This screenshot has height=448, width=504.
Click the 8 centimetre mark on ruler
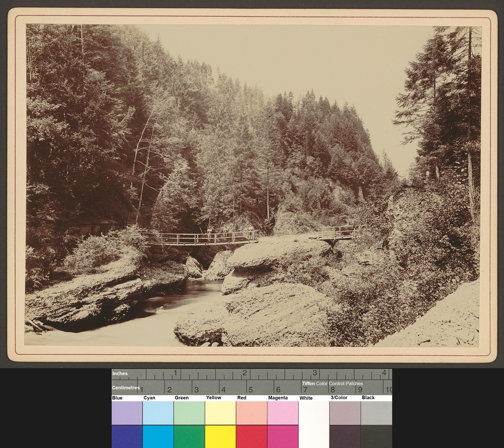[x=332, y=389]
